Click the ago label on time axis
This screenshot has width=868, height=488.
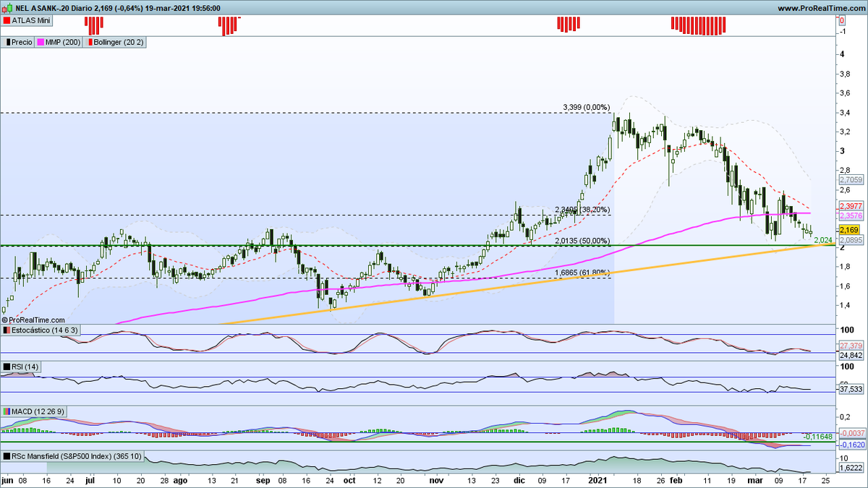click(x=181, y=479)
